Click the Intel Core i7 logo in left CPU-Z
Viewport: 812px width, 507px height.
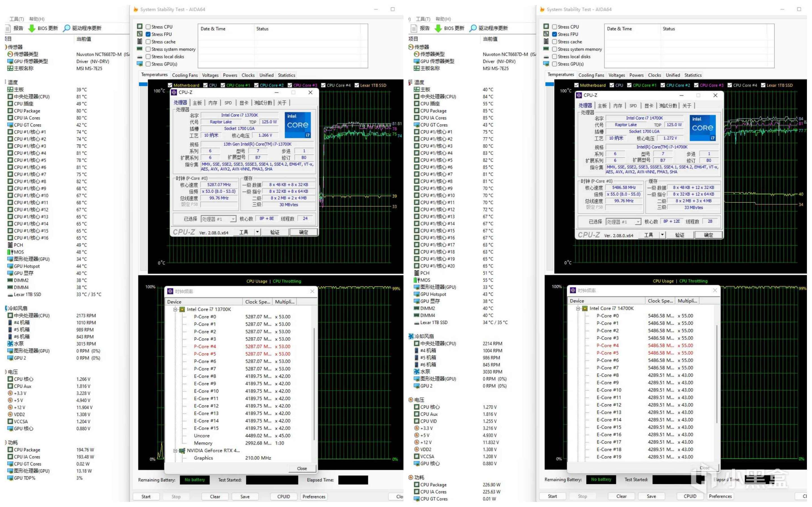(x=297, y=125)
